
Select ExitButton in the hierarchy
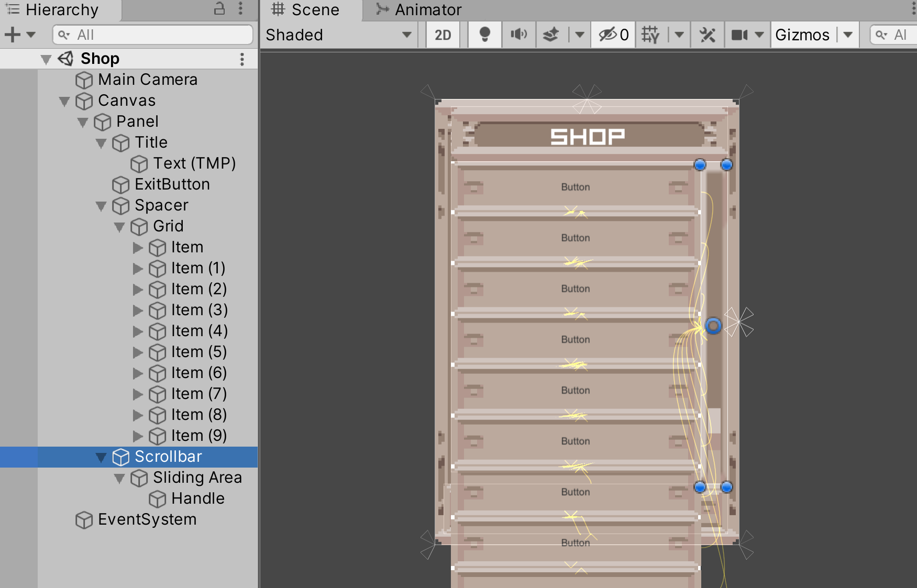click(172, 184)
